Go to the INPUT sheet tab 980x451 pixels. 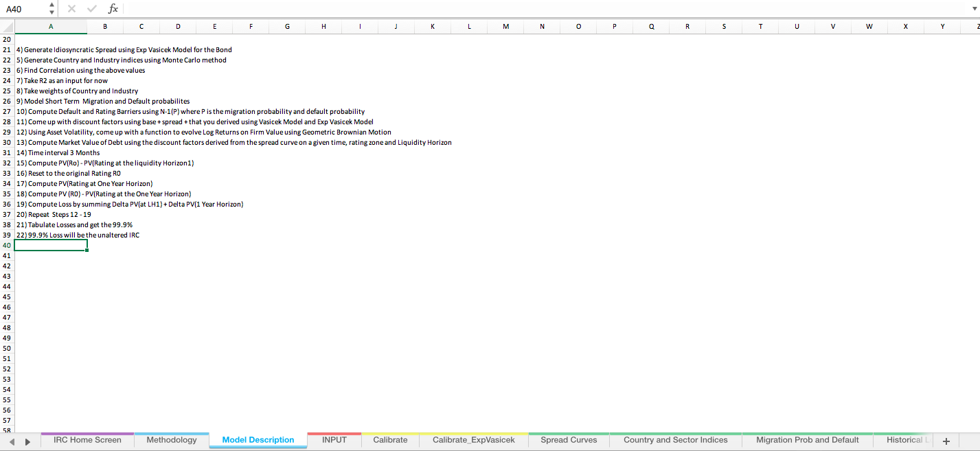tap(334, 440)
